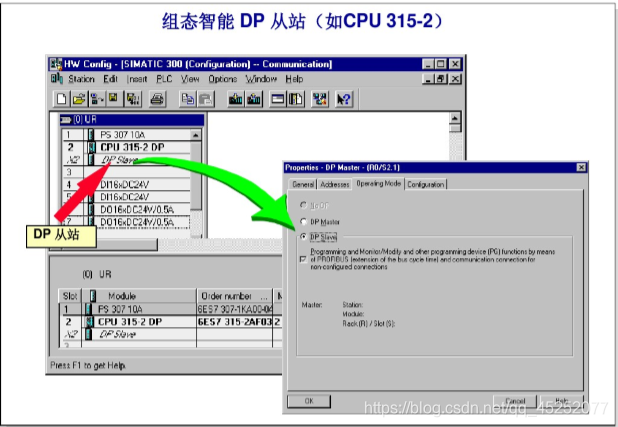618x427 pixels.
Task: Click the rack icon in (0) UR header
Action: pyautogui.click(x=65, y=119)
